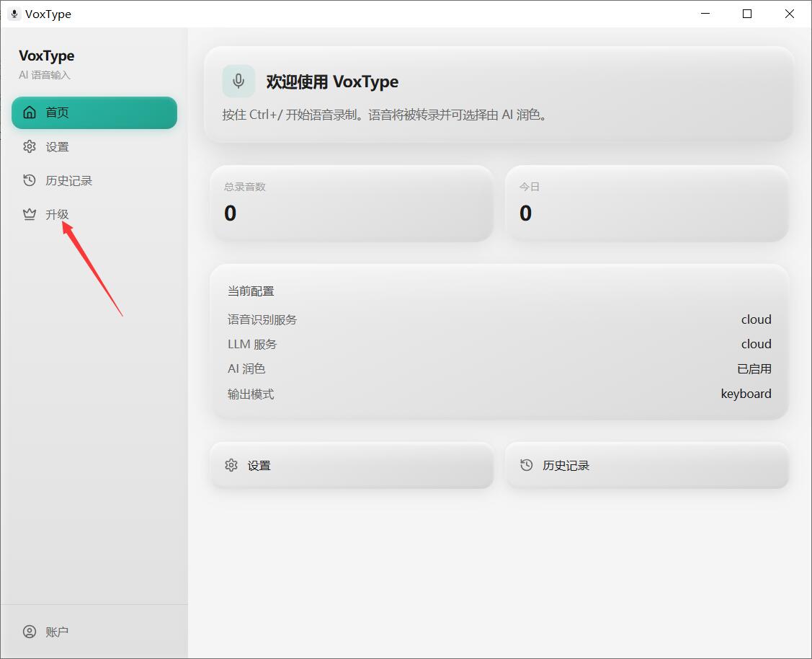Click the AI 润色 label

[246, 369]
